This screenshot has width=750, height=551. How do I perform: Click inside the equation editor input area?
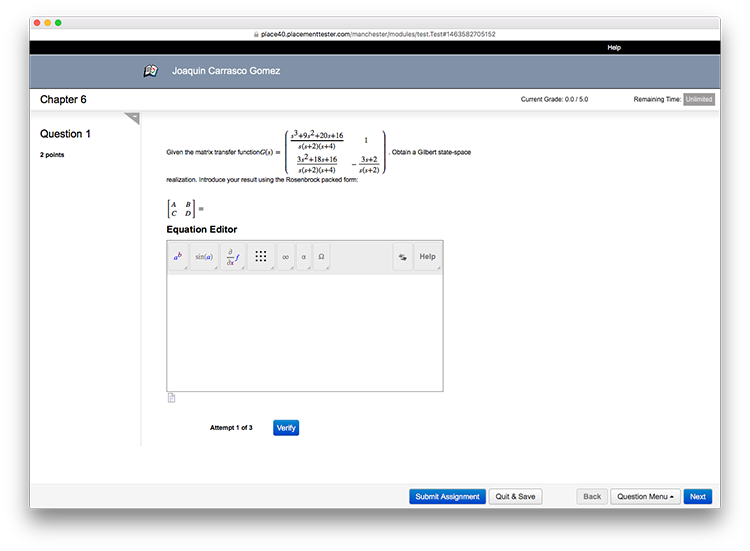(304, 332)
